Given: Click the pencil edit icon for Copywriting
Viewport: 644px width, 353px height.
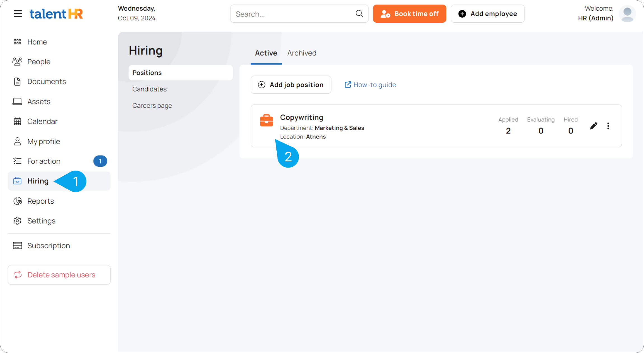Looking at the screenshot, I should pyautogui.click(x=593, y=126).
